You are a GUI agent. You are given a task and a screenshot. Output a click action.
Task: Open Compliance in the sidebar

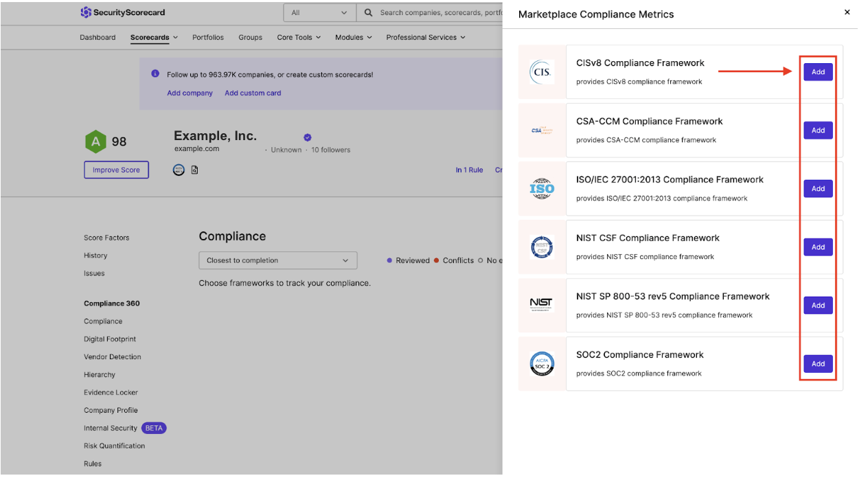tap(103, 321)
